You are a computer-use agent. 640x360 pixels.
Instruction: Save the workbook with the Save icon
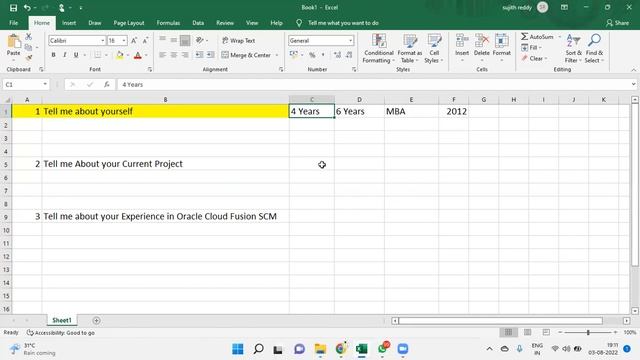point(13,8)
